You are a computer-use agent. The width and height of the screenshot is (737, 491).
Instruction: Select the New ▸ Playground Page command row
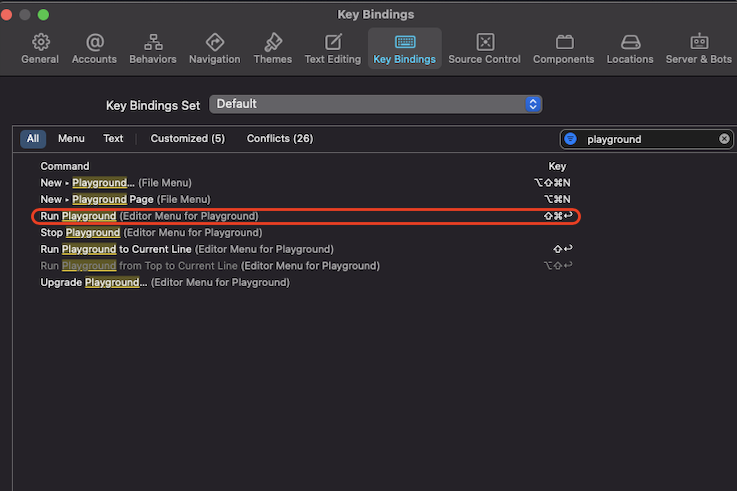(x=306, y=199)
